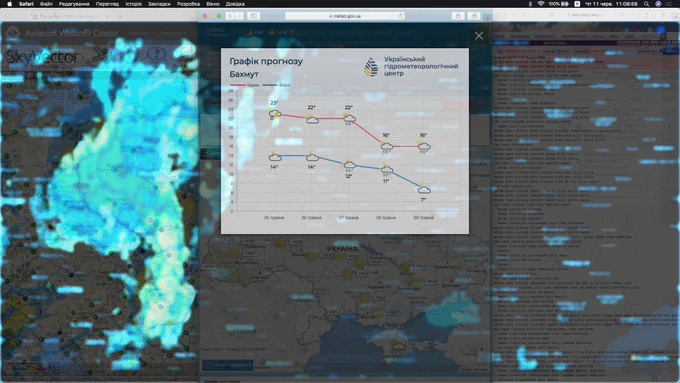
Task: Open the Довідка menu
Action: [x=235, y=4]
